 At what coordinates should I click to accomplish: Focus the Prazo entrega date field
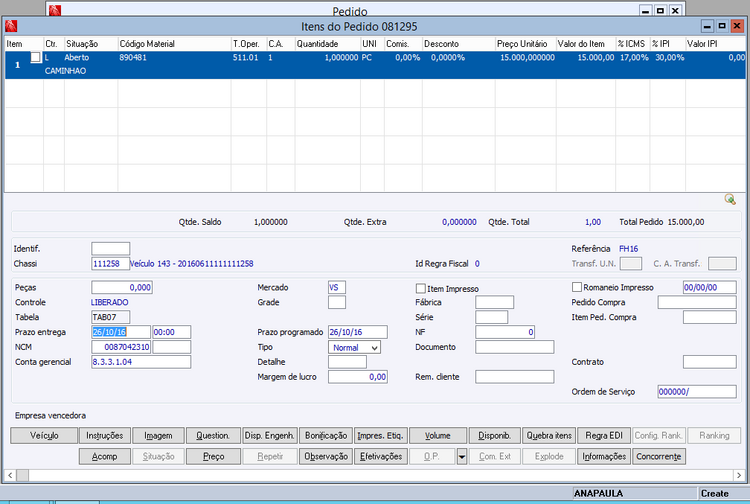point(119,332)
